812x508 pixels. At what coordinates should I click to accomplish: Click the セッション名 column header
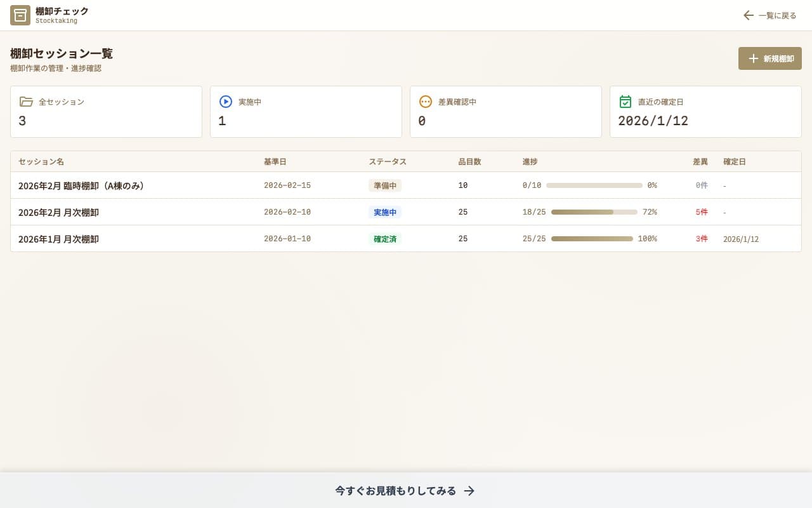tap(41, 162)
